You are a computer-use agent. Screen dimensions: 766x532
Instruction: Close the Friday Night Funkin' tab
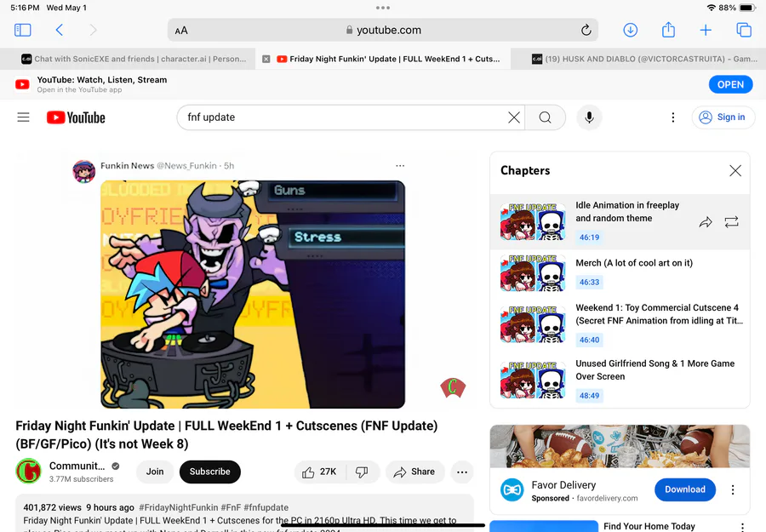[266, 59]
